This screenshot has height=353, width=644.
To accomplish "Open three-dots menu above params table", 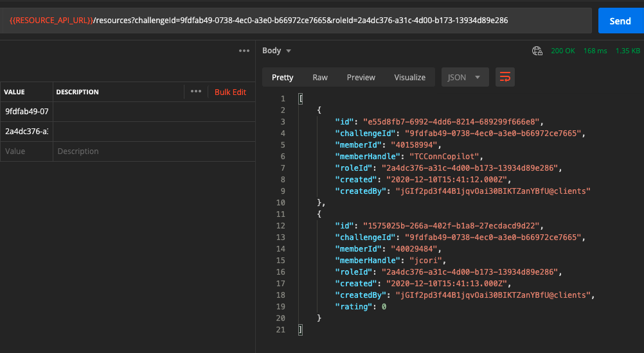I will point(244,51).
